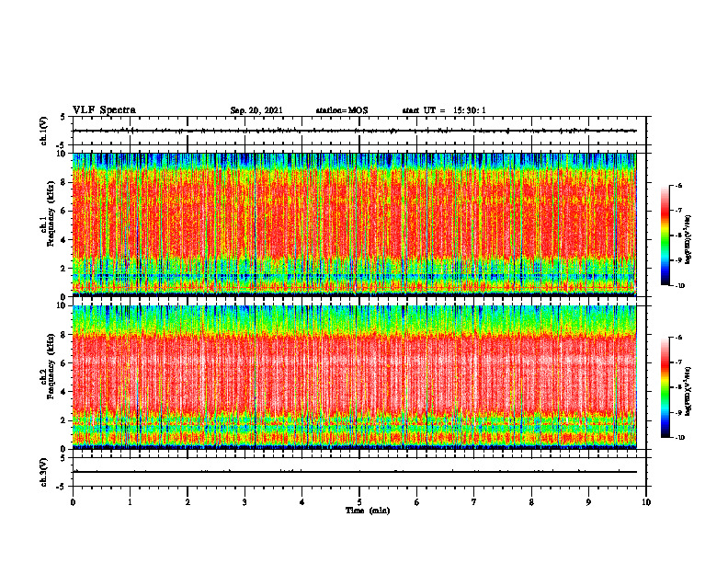Screen dimensions: 728x563
Task: Click "10" atop ch.2 frequency axis
Action: 63,305
